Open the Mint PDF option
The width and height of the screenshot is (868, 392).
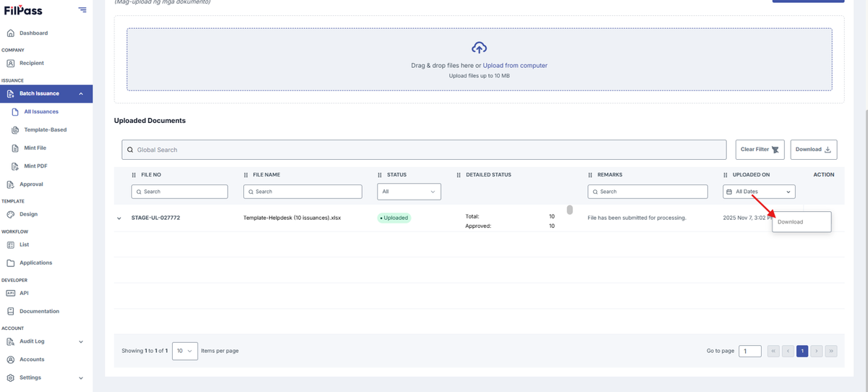click(35, 166)
